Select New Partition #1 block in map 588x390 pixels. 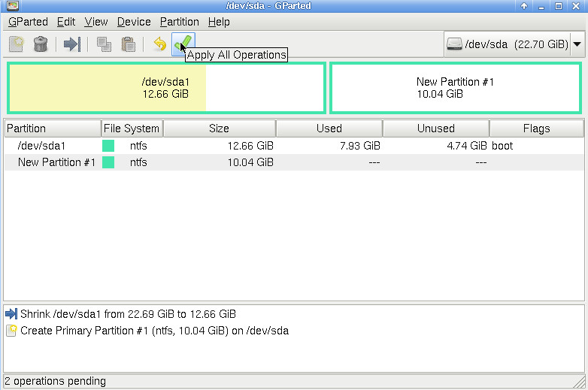point(456,88)
